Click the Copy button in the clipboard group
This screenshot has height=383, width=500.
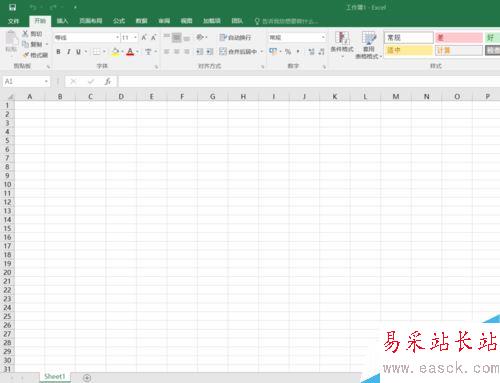[32, 44]
